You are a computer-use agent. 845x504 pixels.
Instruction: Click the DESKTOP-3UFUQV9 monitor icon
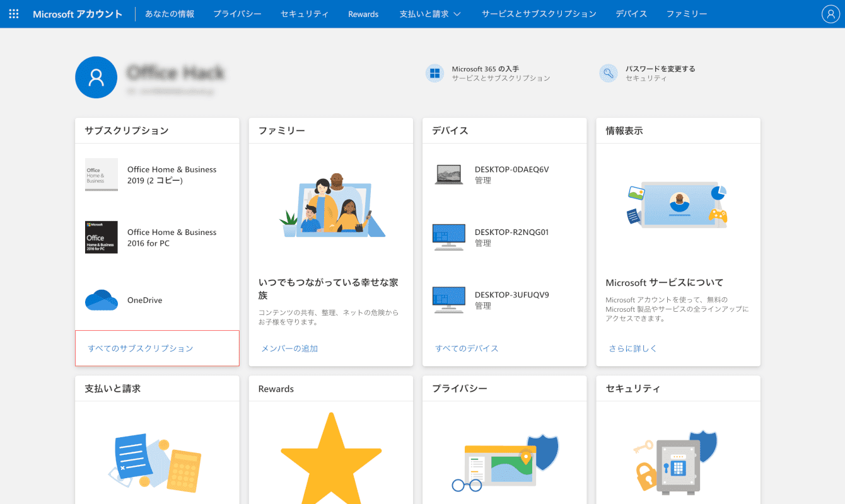(x=449, y=300)
